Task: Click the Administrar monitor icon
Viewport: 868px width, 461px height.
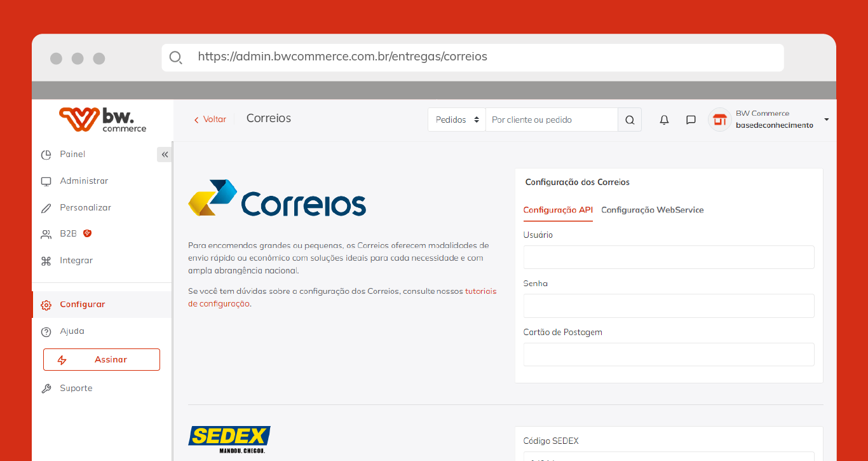Action: point(46,181)
